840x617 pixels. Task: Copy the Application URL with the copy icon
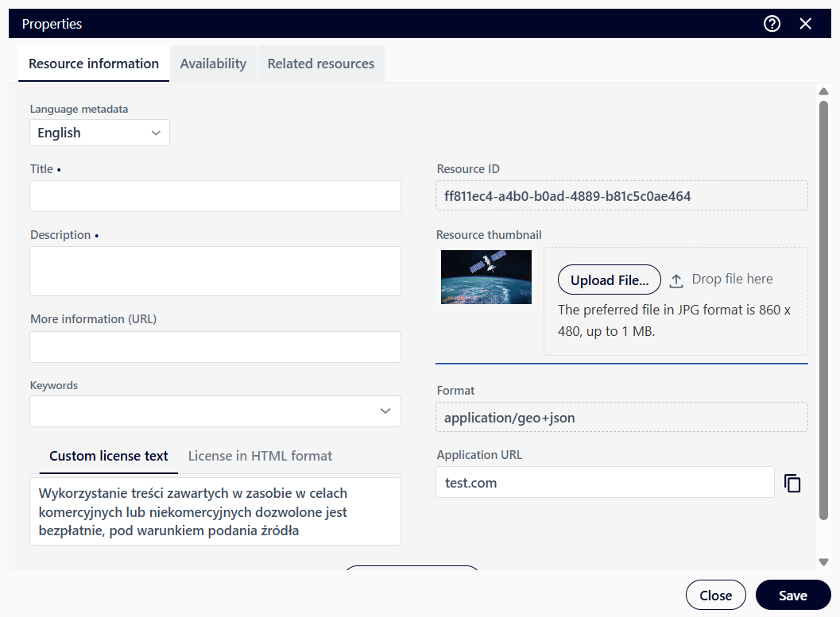792,483
